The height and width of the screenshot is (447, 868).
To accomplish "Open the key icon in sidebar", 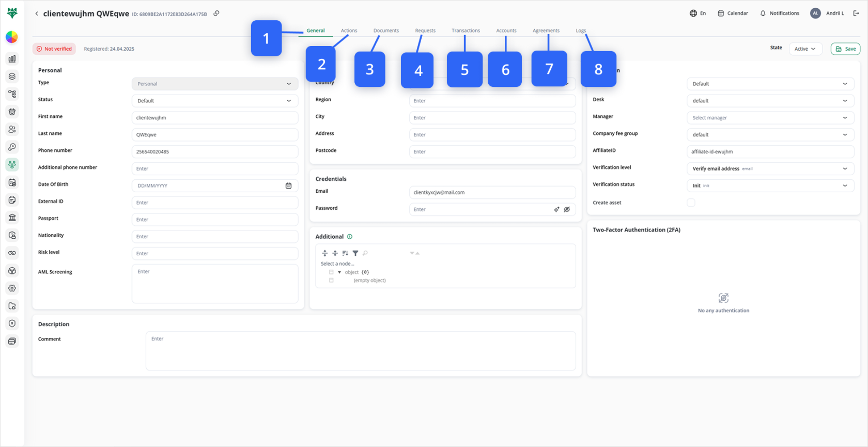I will [12, 147].
